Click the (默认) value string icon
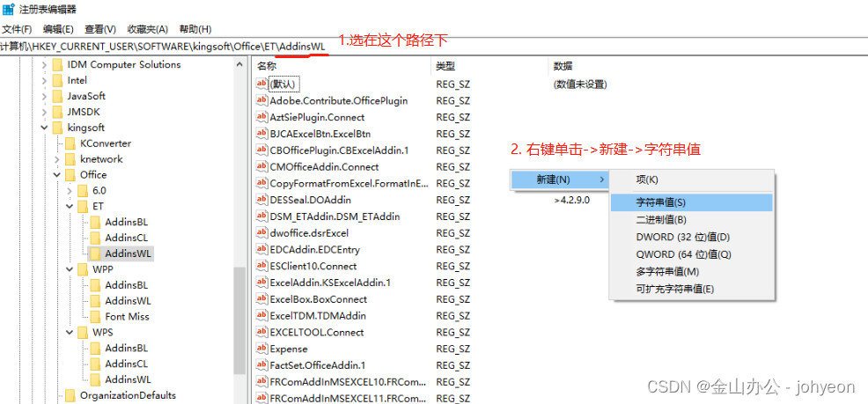 click(261, 84)
